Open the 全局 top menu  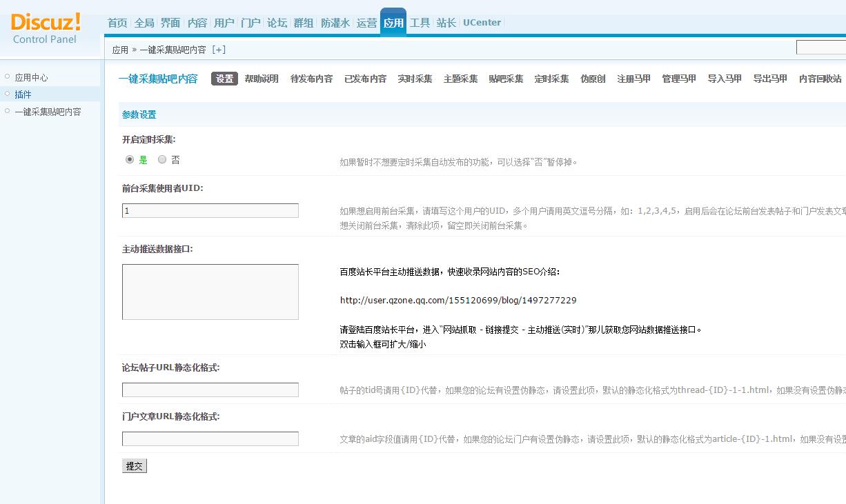[144, 23]
